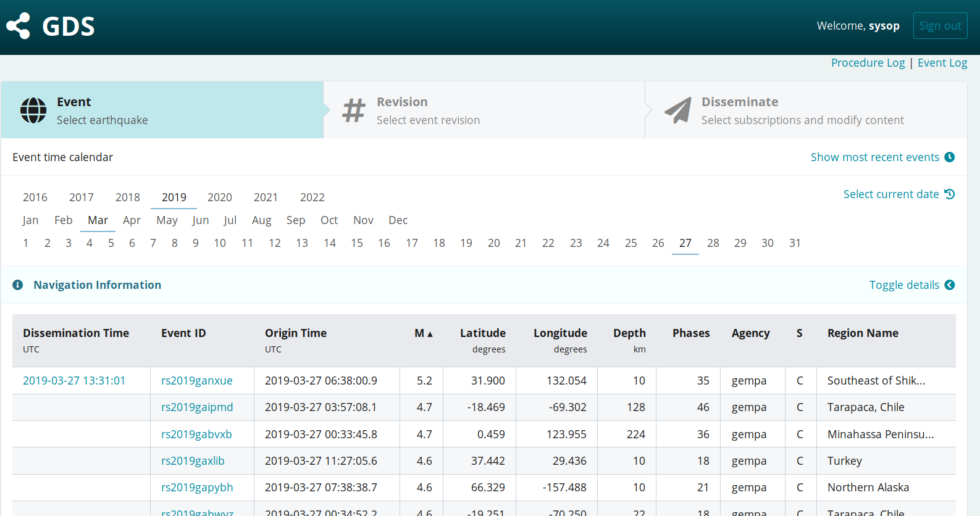This screenshot has width=980, height=516.
Task: Click the hash icon in Revision step
Action: click(354, 110)
